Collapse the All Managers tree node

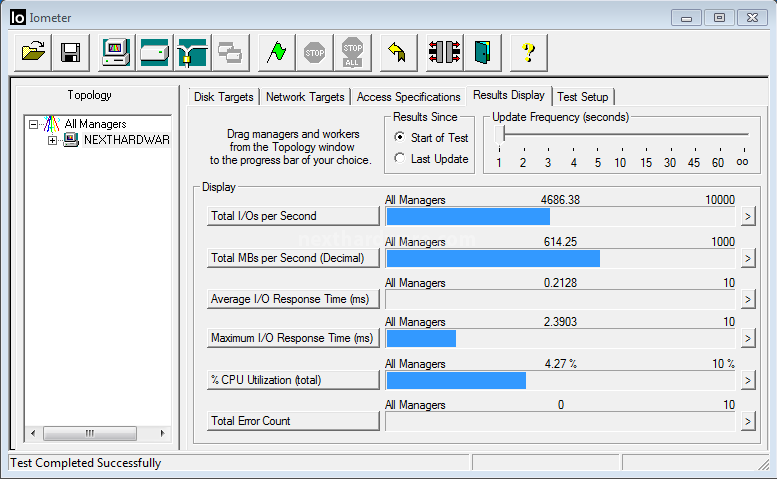(33, 124)
